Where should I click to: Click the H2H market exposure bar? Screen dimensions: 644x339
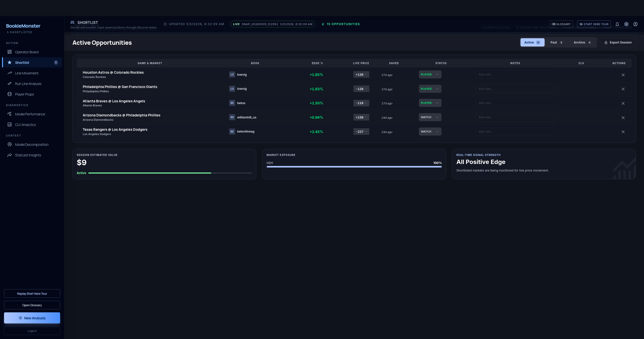[354, 166]
